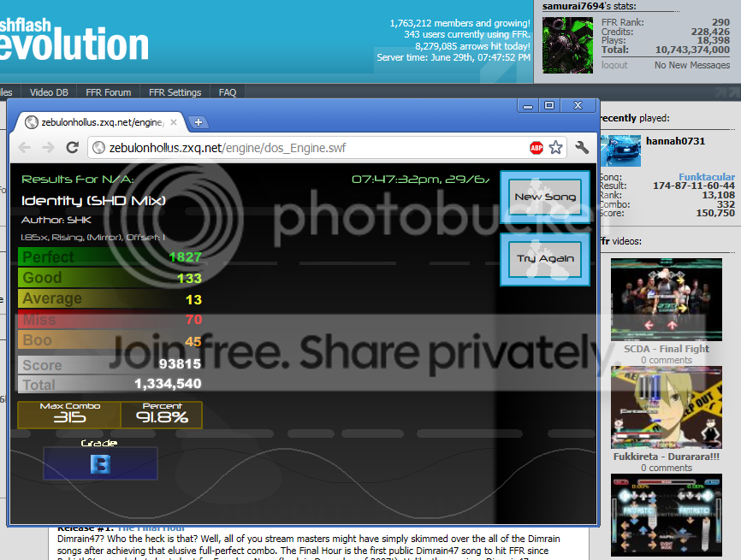Click the address bar URL field
The width and height of the screenshot is (741, 560).
point(308,148)
